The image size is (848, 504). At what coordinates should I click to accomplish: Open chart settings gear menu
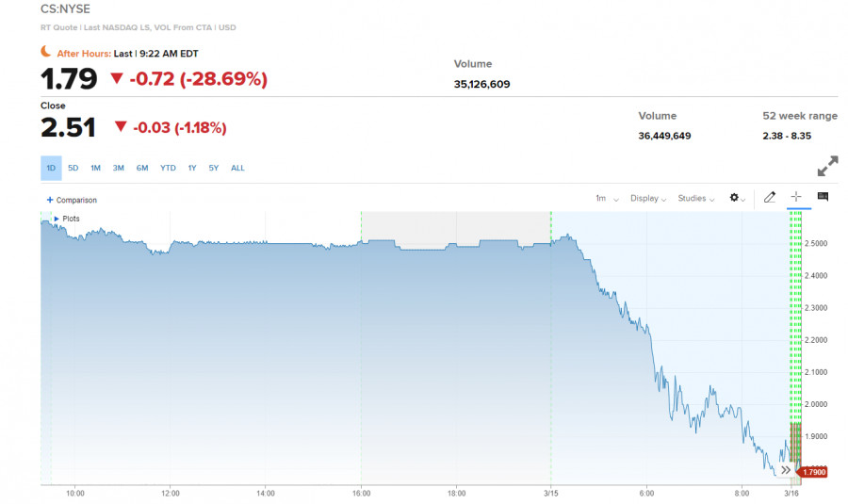coord(737,198)
